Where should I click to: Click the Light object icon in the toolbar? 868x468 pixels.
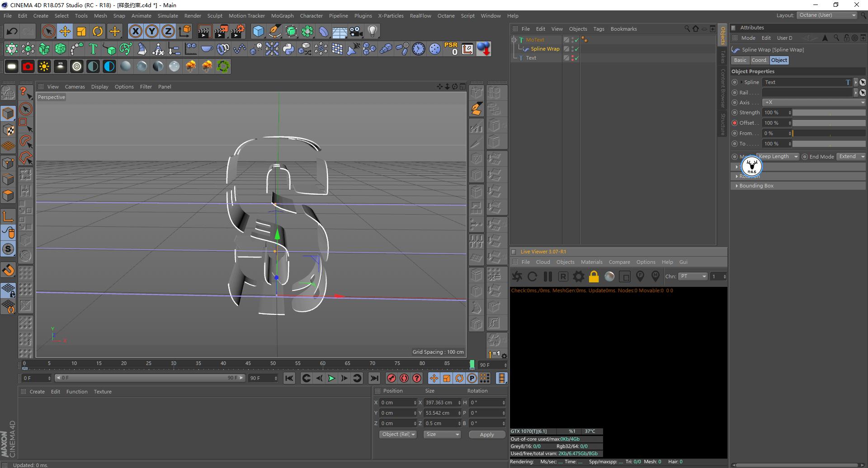pyautogui.click(x=372, y=31)
